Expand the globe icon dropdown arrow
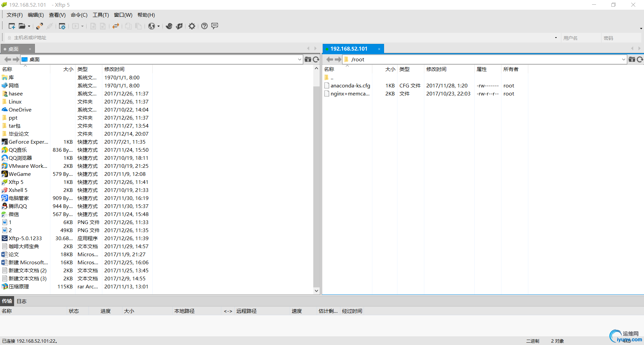This screenshot has height=345, width=644. coord(159,26)
